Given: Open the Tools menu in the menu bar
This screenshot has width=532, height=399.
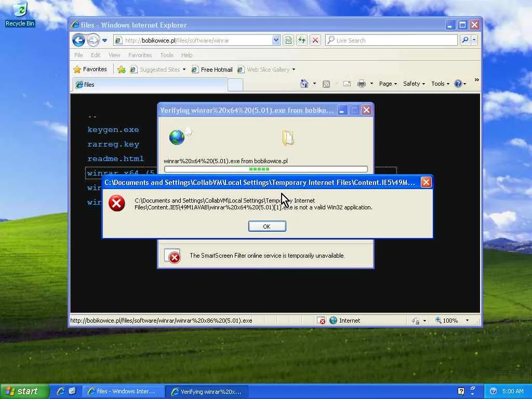Looking at the screenshot, I should click(x=167, y=55).
